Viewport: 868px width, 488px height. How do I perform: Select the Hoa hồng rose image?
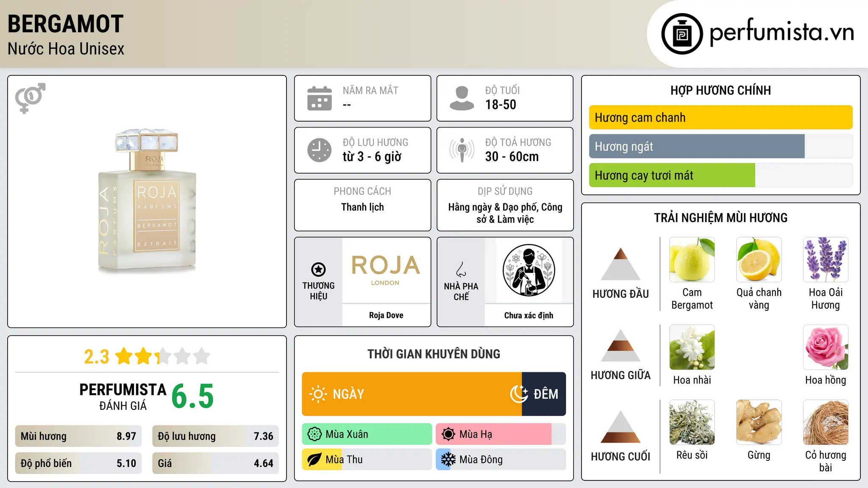point(826,347)
